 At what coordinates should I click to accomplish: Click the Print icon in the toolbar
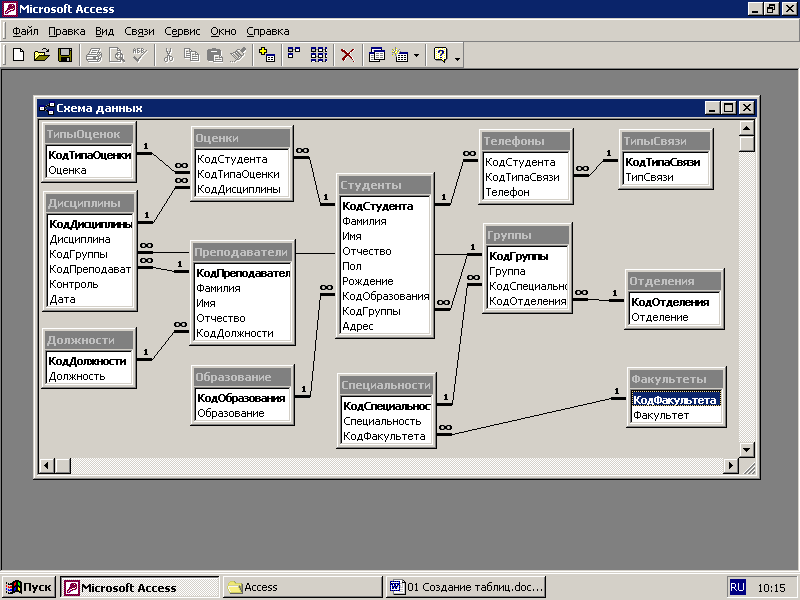click(93, 55)
